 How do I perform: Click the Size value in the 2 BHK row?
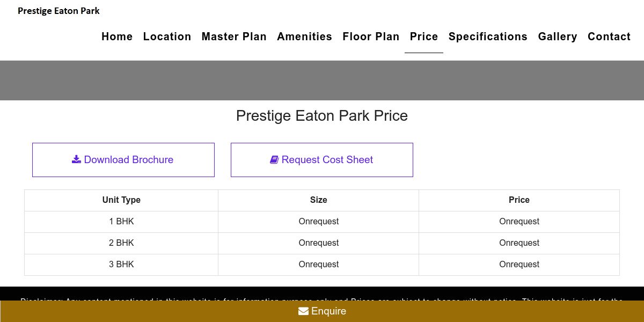coord(318,243)
